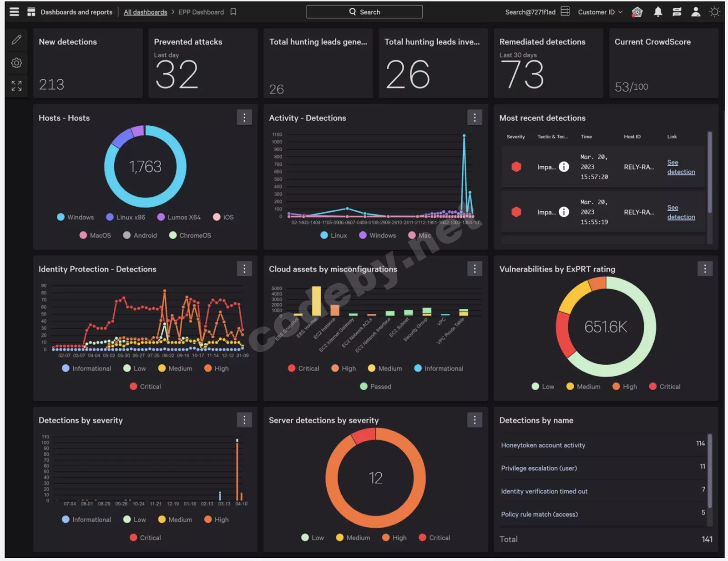Open See detection link for 15:57:20 row
Image resolution: width=728 pixels, height=561 pixels.
[x=681, y=167]
